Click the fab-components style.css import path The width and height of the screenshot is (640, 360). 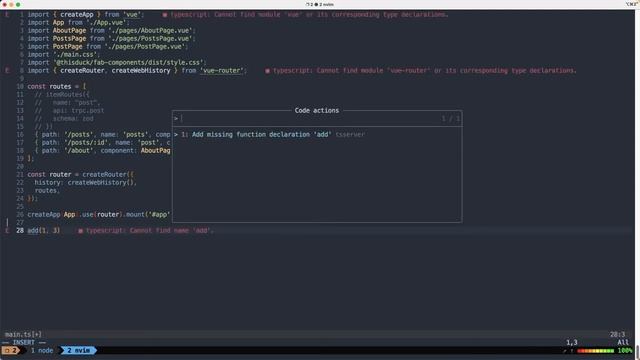pos(129,62)
